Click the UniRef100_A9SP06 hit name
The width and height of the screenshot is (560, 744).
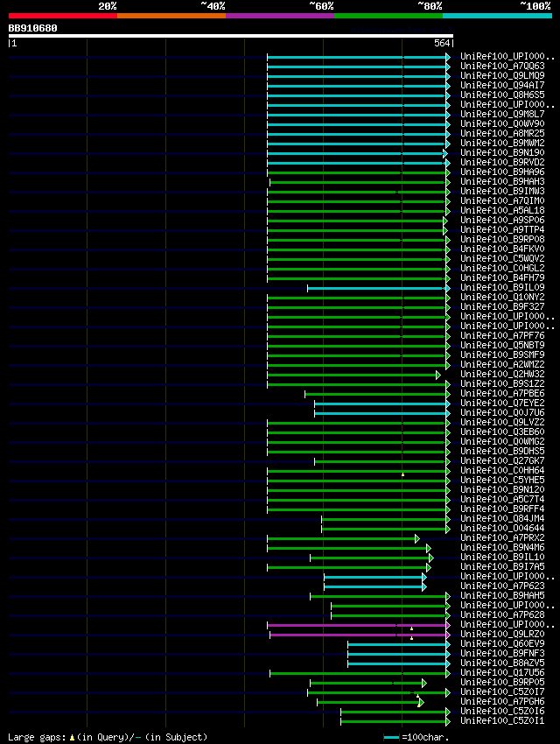pyautogui.click(x=502, y=221)
